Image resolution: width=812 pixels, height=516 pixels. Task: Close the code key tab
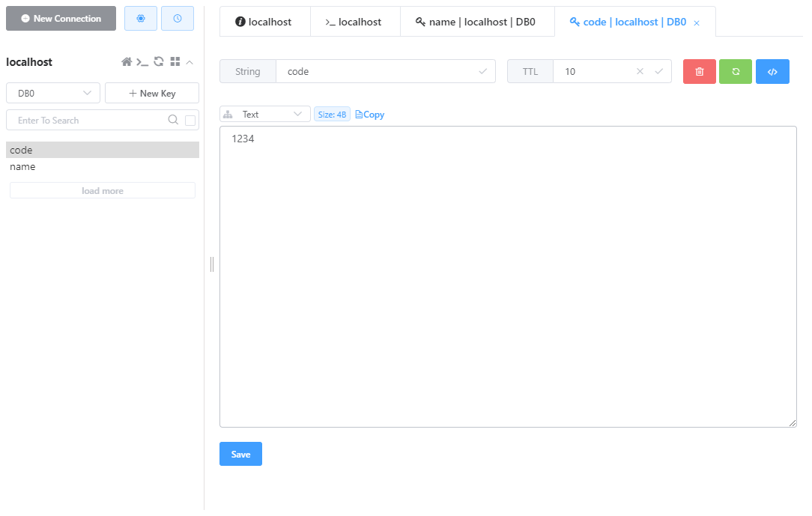(697, 22)
